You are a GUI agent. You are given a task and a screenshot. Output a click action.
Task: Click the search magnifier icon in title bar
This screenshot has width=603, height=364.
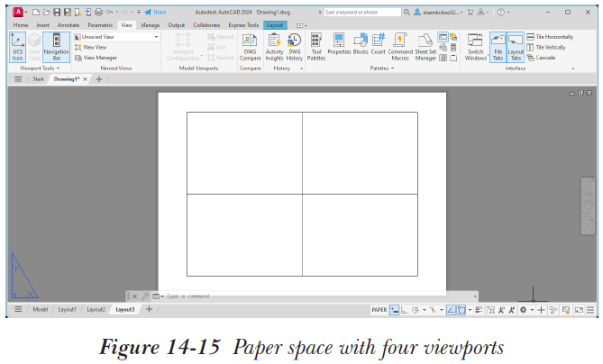[x=407, y=13]
